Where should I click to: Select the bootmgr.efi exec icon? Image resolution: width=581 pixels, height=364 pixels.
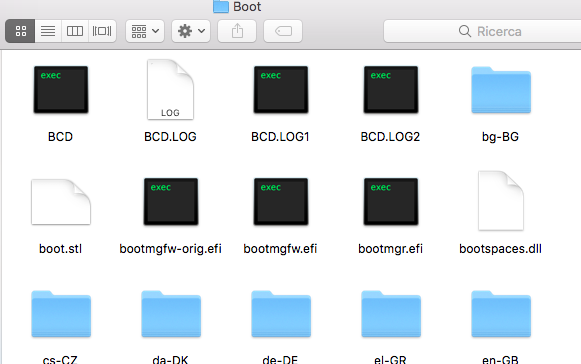(x=391, y=202)
